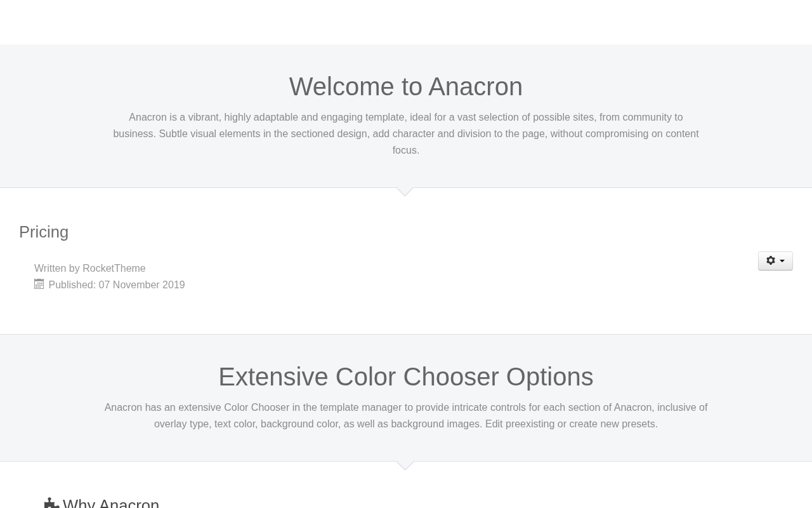Image resolution: width=812 pixels, height=508 pixels.
Task: Select the RocketTheme author name
Action: click(x=114, y=268)
